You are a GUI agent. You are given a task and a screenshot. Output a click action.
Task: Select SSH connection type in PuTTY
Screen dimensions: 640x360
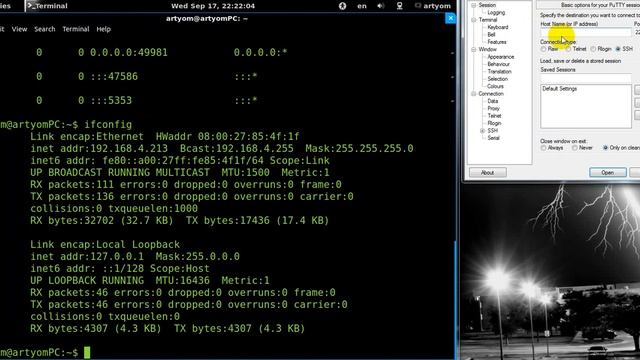point(618,49)
